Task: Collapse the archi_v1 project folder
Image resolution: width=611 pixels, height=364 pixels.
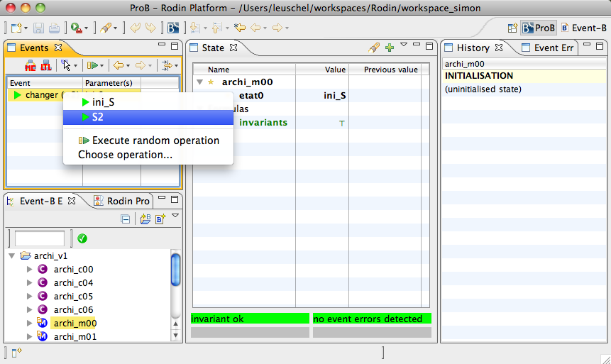Action: click(12, 256)
